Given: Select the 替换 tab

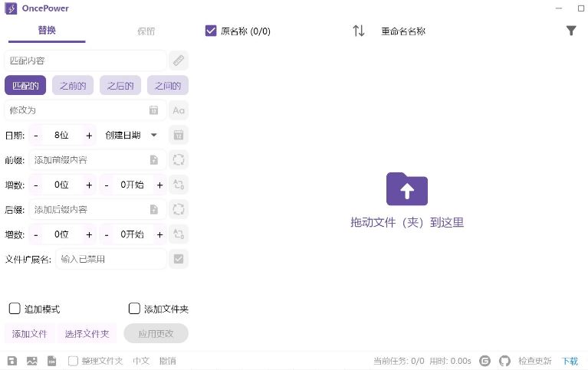Looking at the screenshot, I should tap(47, 31).
